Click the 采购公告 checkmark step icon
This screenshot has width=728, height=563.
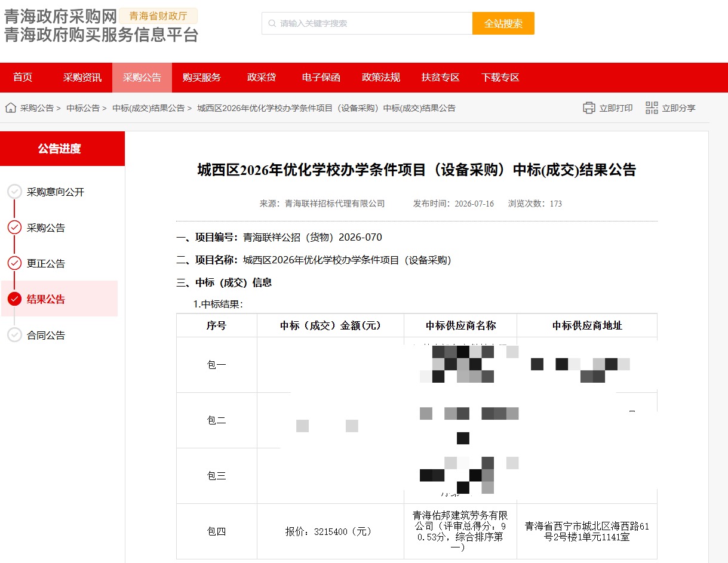click(x=14, y=227)
